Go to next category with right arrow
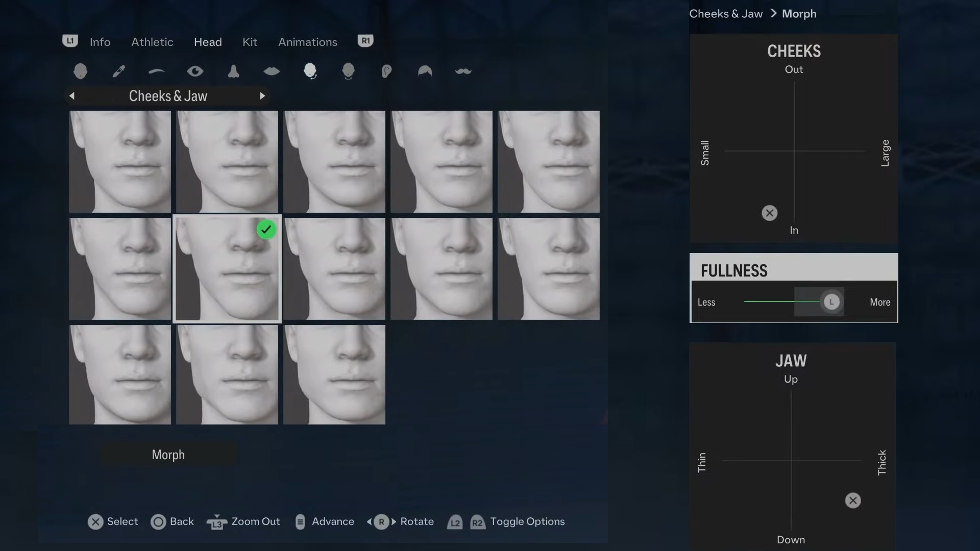 coord(262,96)
